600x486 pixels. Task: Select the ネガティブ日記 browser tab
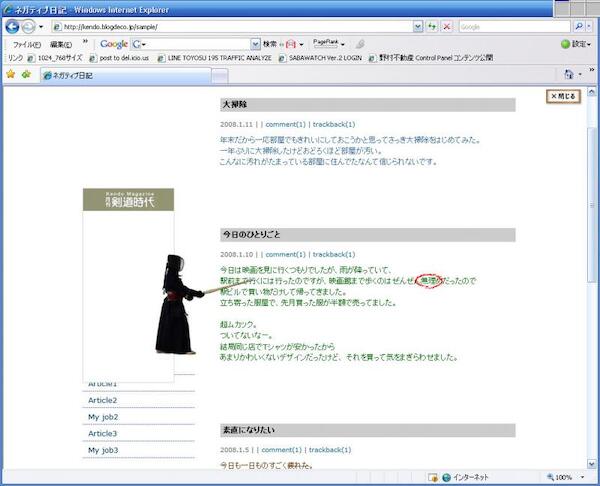(x=126, y=75)
